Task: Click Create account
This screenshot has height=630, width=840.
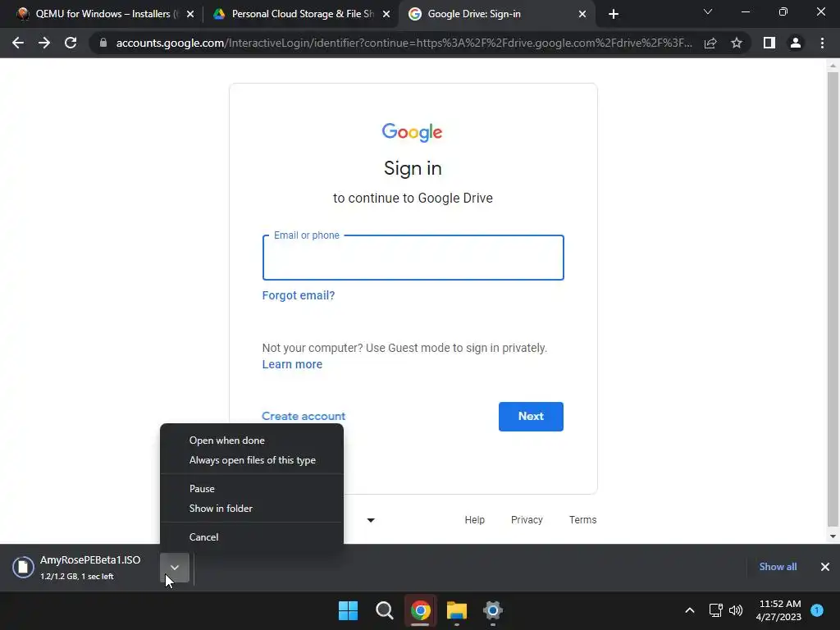Action: (x=304, y=416)
